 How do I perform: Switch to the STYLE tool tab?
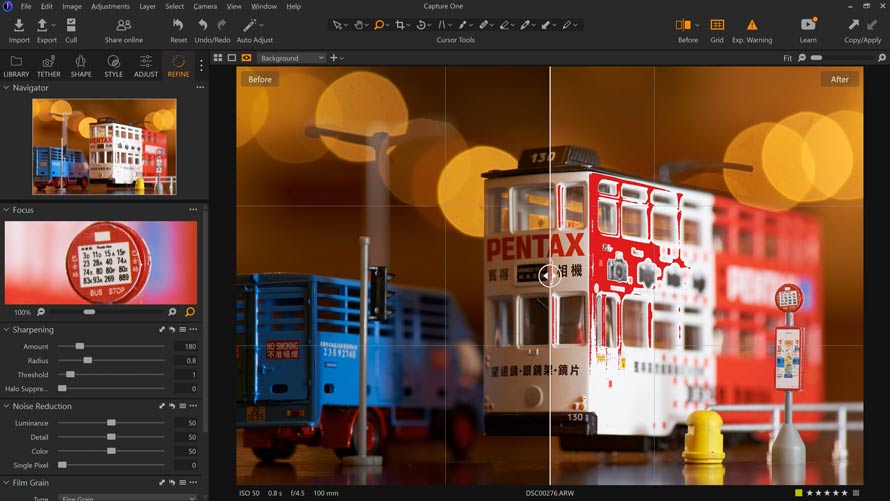pyautogui.click(x=113, y=66)
